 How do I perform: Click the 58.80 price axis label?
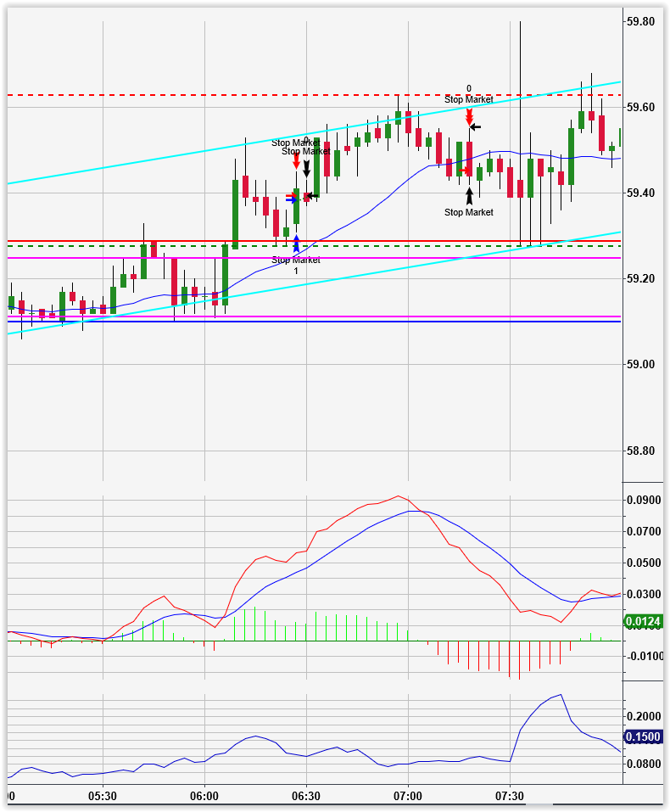pyautogui.click(x=640, y=451)
